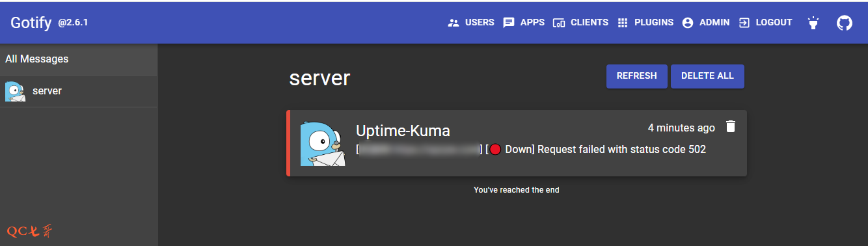The width and height of the screenshot is (868, 246).
Task: Log out via the Logout button
Action: (x=766, y=23)
